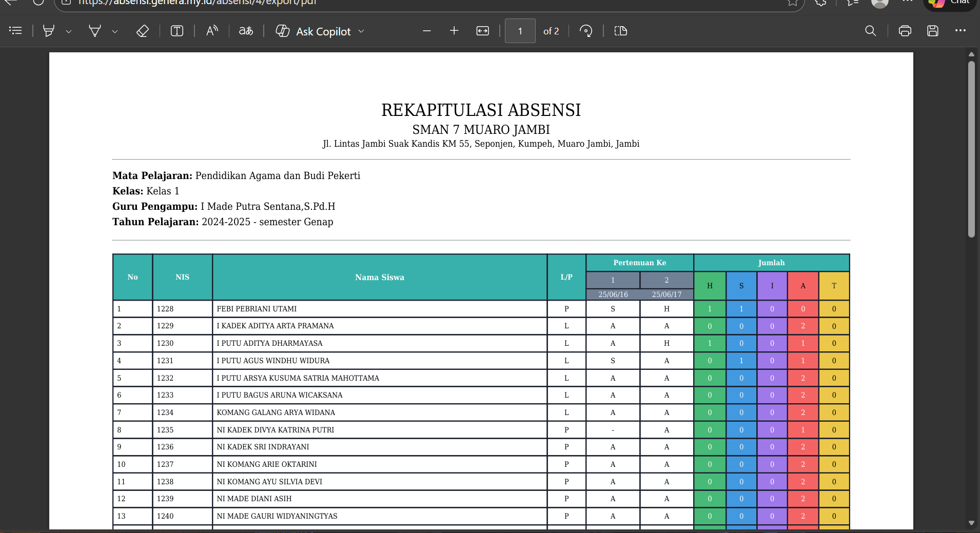Click NI KOMANG AYU SILVIA DEVI
980x533 pixels.
point(269,482)
